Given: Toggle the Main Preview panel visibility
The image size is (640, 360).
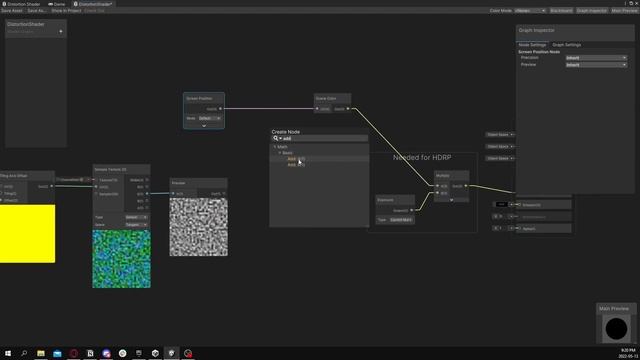Looking at the screenshot, I should (624, 11).
